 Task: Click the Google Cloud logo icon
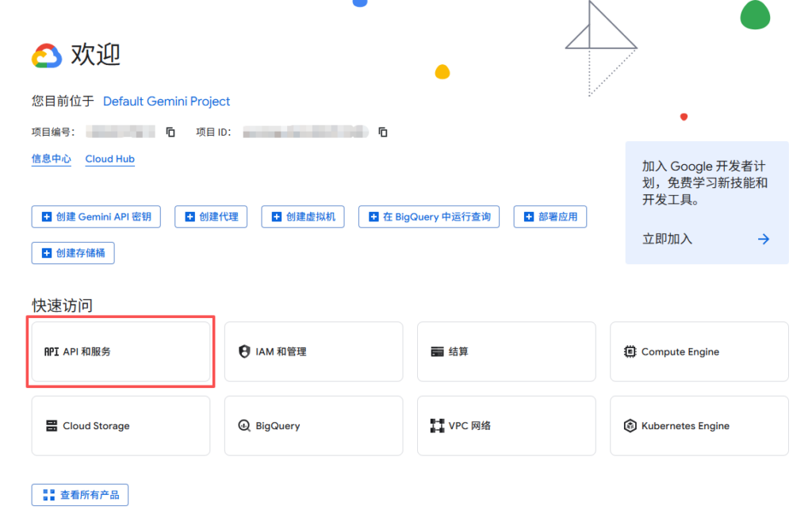coord(47,56)
